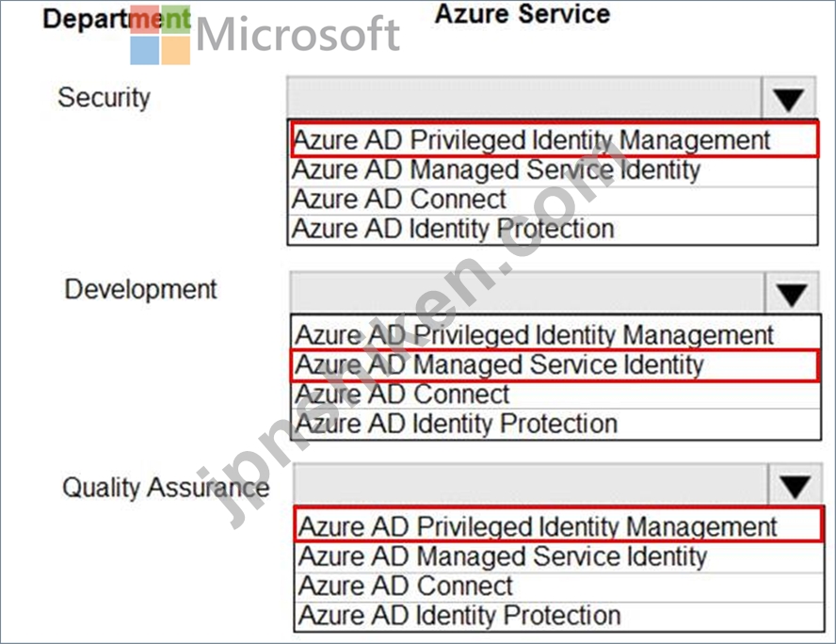Screen dimensions: 836x644
Task: Choose Azure AD Connect under Quality Assurance
Action: pyautogui.click(x=559, y=587)
